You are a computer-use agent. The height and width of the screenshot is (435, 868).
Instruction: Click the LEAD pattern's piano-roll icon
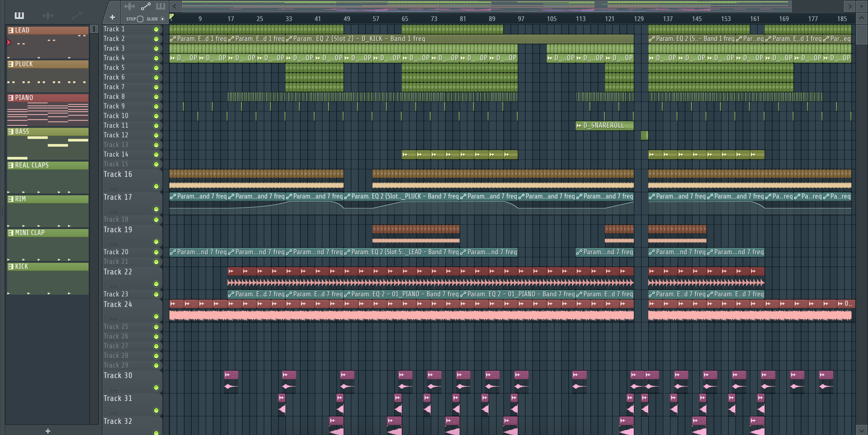[11, 30]
